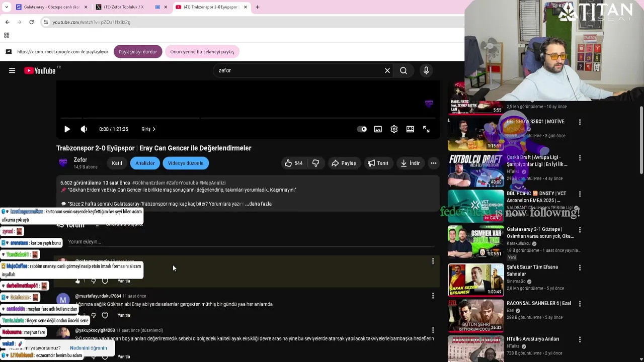Focus the Yorum ekleyin comment field
Image resolution: width=644 pixels, height=362 pixels.
pyautogui.click(x=251, y=242)
